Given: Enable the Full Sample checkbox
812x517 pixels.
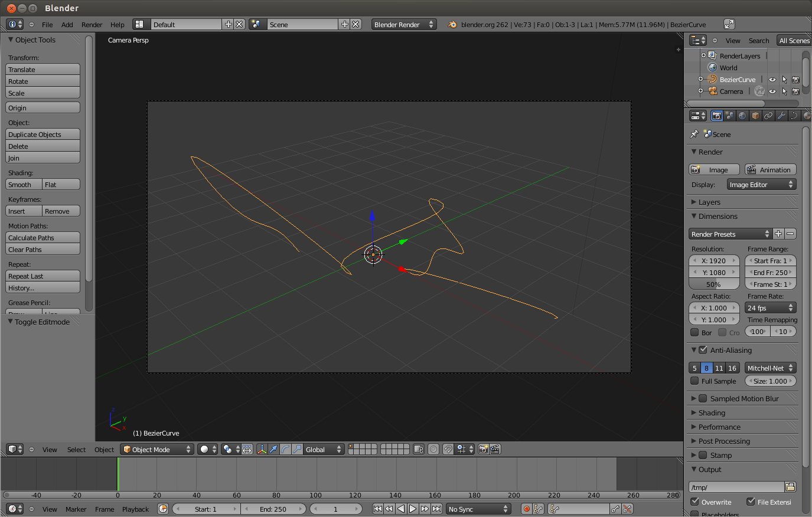Looking at the screenshot, I should click(x=694, y=381).
